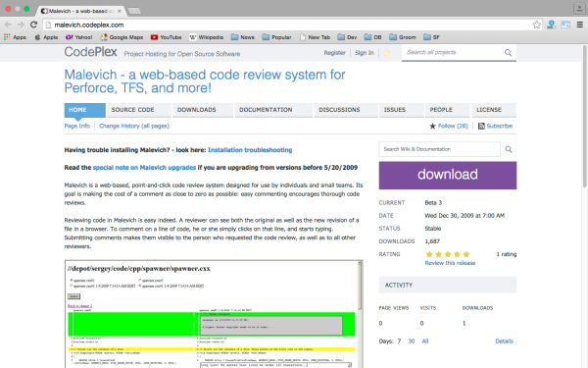Click the purple download button
588x368 pixels.
pyautogui.click(x=448, y=176)
